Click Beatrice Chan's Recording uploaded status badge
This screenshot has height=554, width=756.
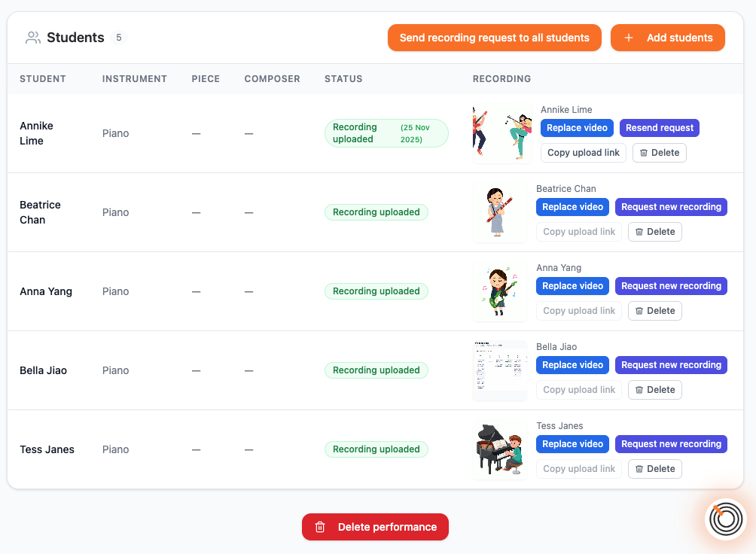pos(376,212)
